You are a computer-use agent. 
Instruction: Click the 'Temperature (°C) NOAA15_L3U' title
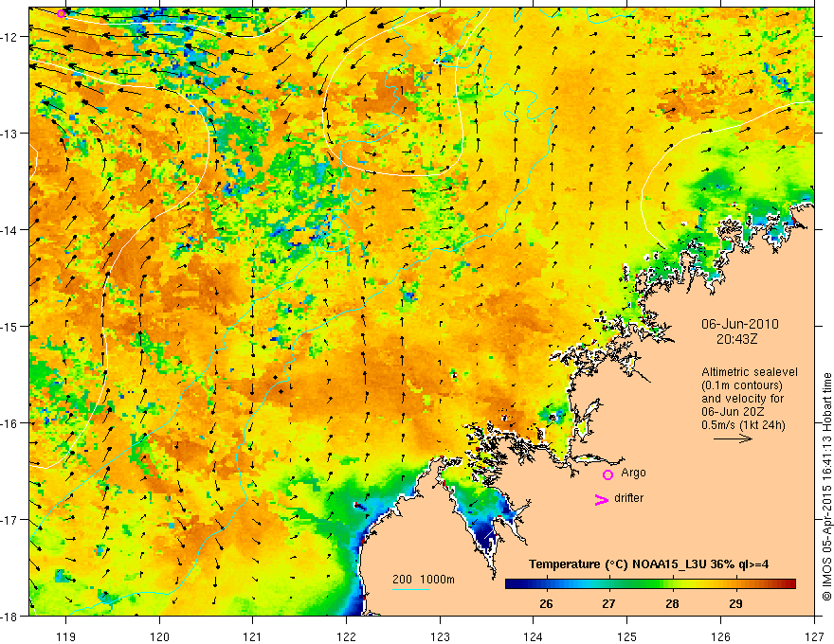618,564
